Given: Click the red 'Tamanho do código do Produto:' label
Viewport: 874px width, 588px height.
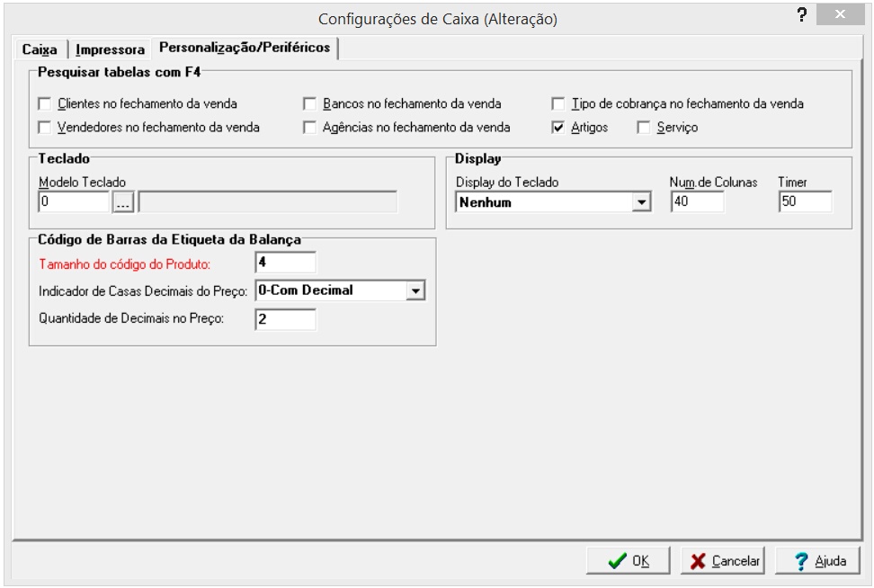Looking at the screenshot, I should (124, 264).
